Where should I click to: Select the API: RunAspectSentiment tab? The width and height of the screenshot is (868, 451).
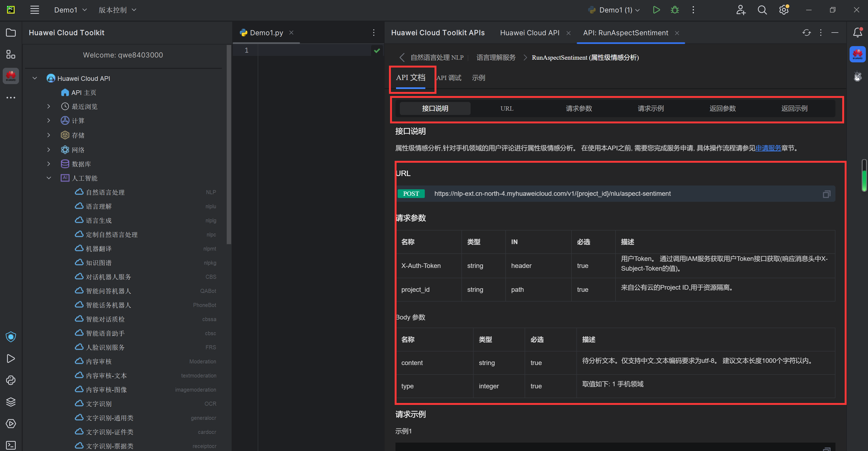click(x=626, y=33)
